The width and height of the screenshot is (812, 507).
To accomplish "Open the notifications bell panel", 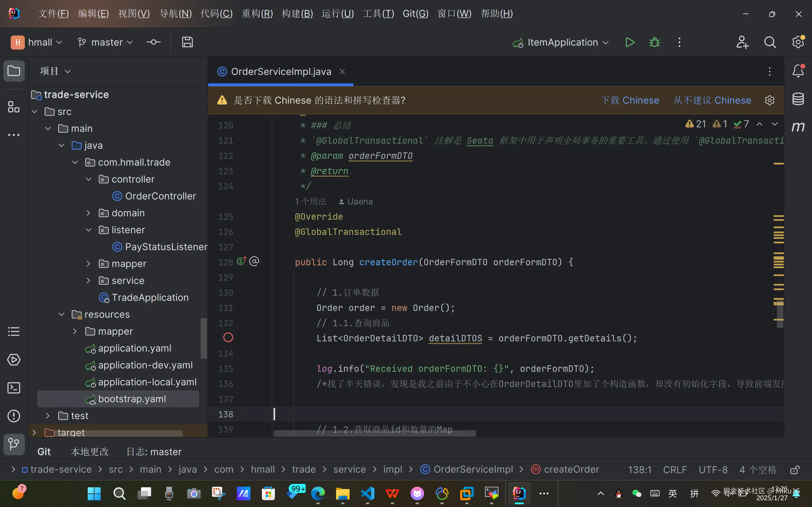I will 798,71.
